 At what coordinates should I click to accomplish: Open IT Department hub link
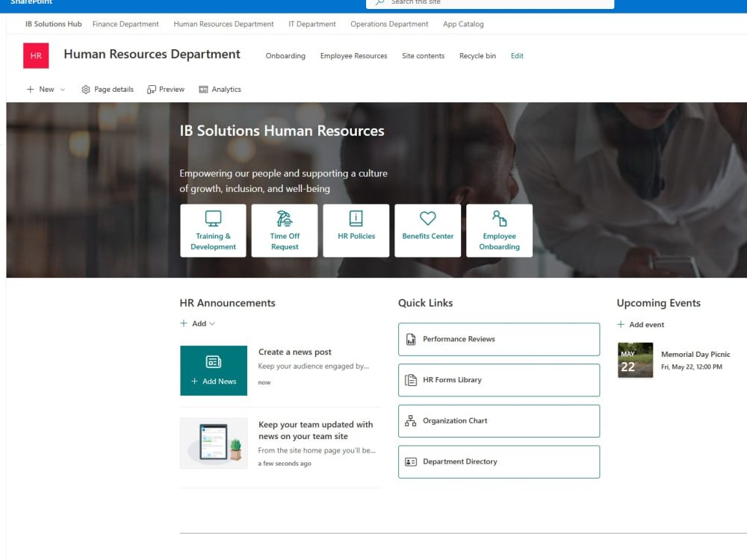(312, 24)
